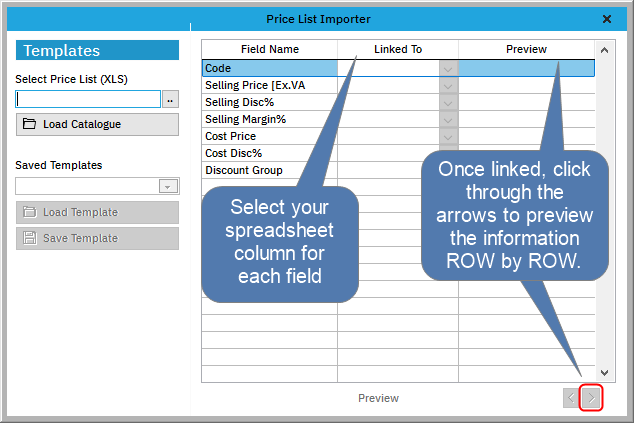Click the Load Template button
The width and height of the screenshot is (634, 423).
point(97,212)
